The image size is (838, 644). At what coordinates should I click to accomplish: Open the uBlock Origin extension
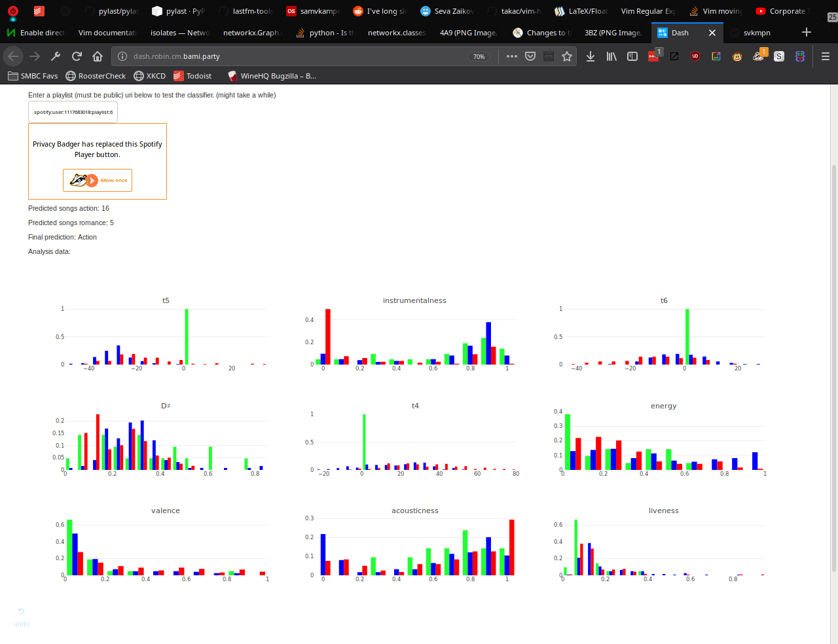695,56
